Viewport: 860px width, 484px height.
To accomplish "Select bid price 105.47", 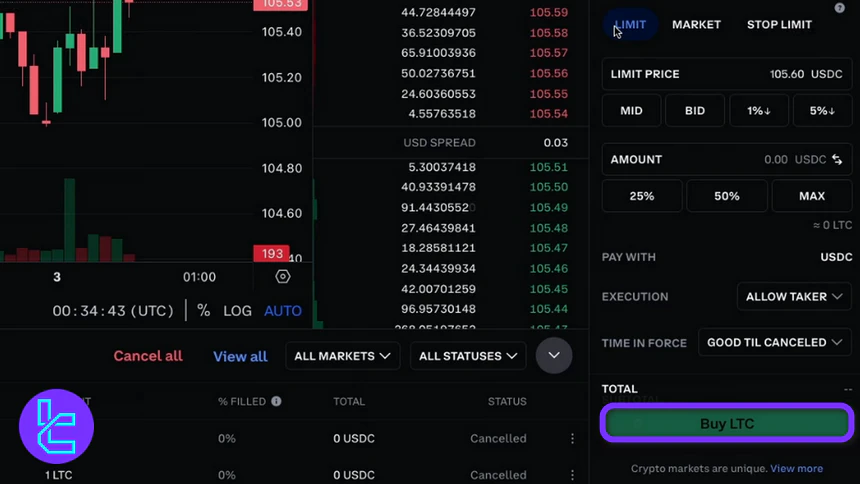I will (548, 248).
